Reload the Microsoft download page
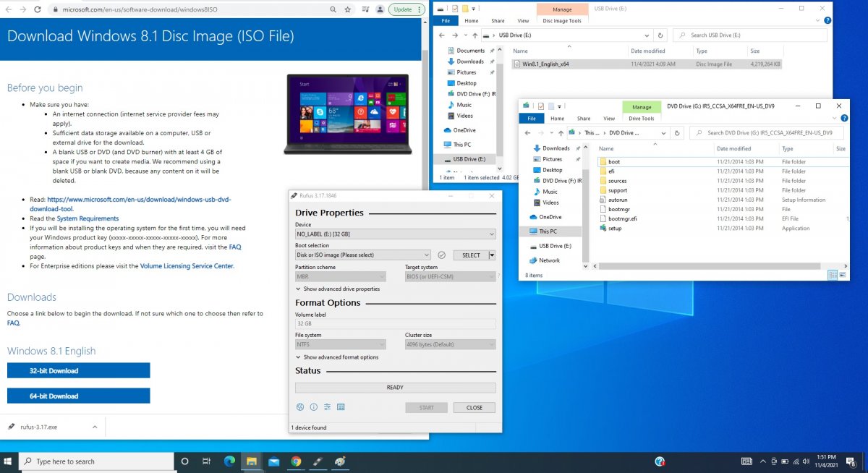868x473 pixels. tap(39, 9)
